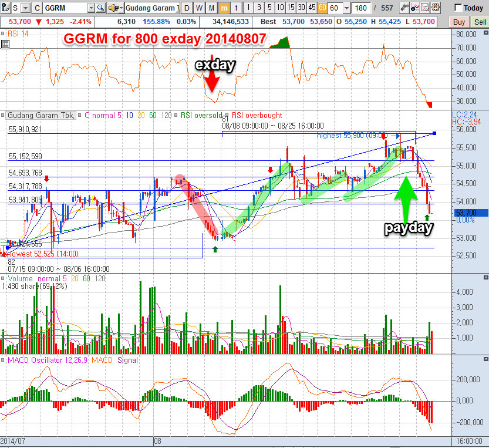Click the 180 bar count input field
The image size is (489, 448).
(361, 8)
